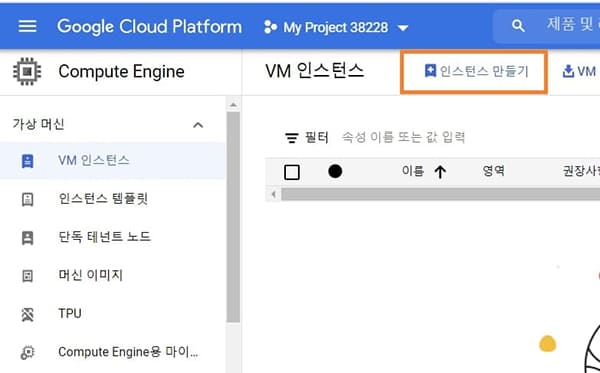Open 단독 테넌트 노드 in sidebar
Screen dimensions: 600x373
pos(104,237)
